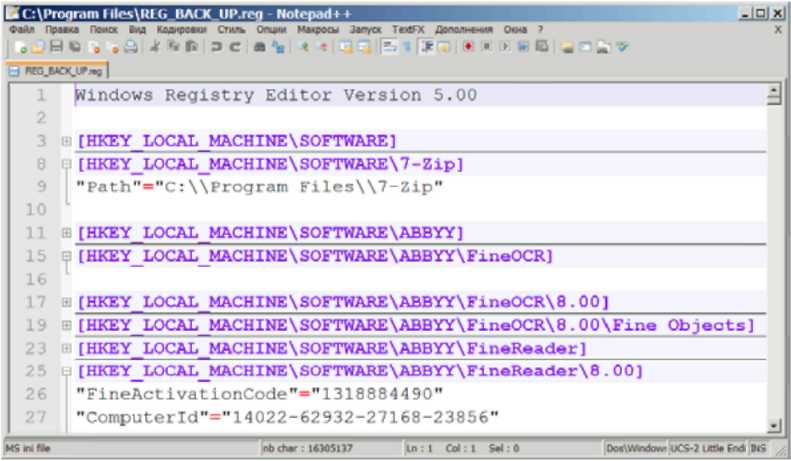Open the Макросы menu
This screenshot has height=461, width=791.
pyautogui.click(x=318, y=30)
